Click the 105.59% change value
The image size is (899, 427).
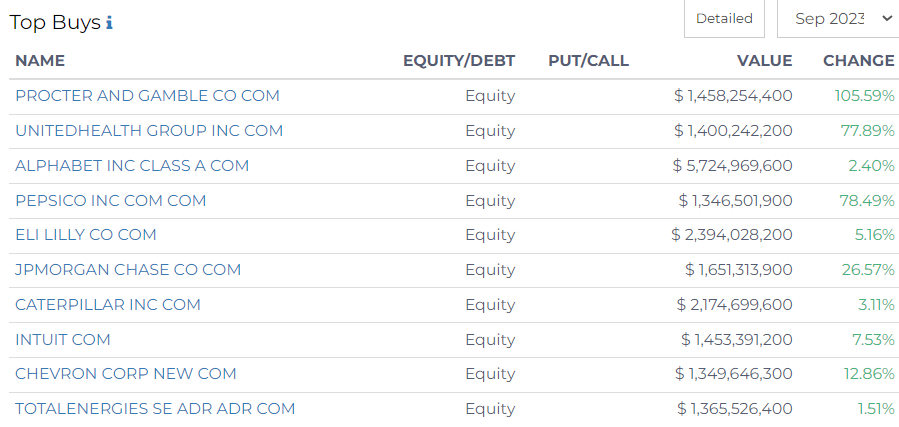click(864, 96)
